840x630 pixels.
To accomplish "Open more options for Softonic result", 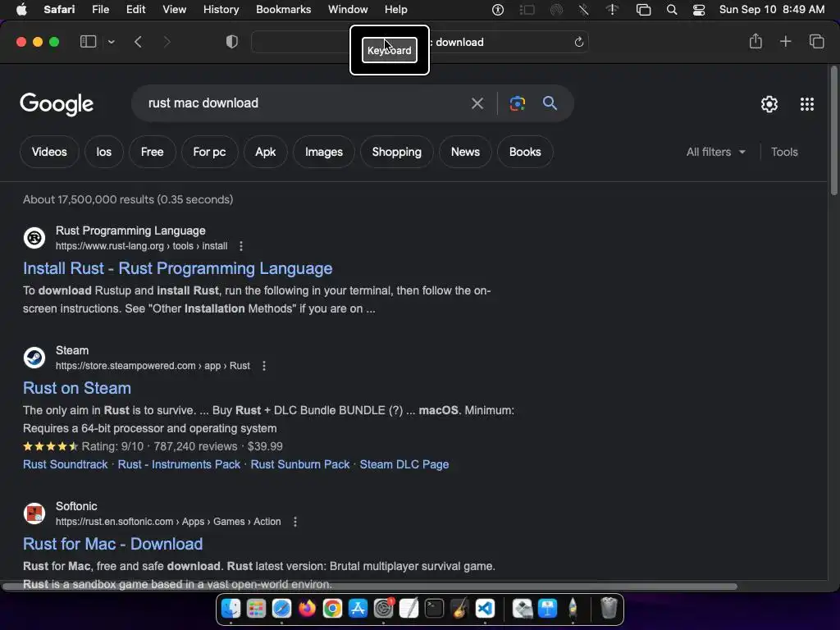I will click(294, 522).
